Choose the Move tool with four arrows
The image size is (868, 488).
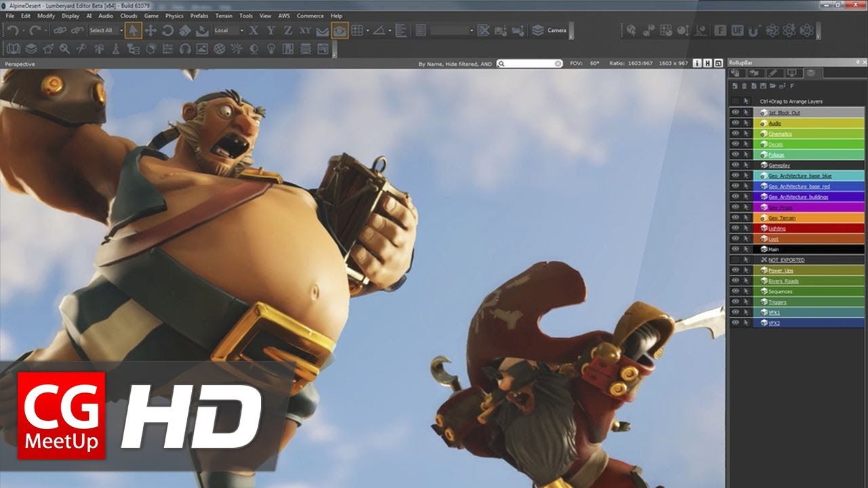[x=151, y=30]
